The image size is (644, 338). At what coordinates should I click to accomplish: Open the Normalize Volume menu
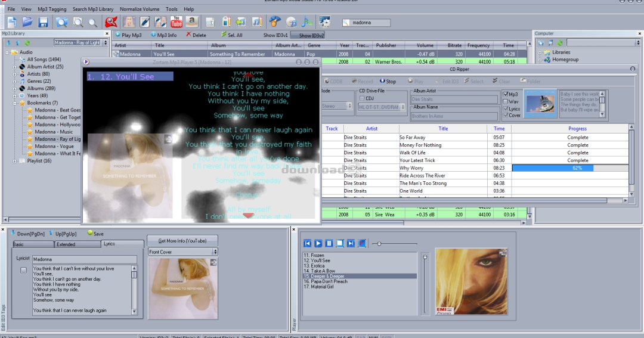pyautogui.click(x=140, y=9)
